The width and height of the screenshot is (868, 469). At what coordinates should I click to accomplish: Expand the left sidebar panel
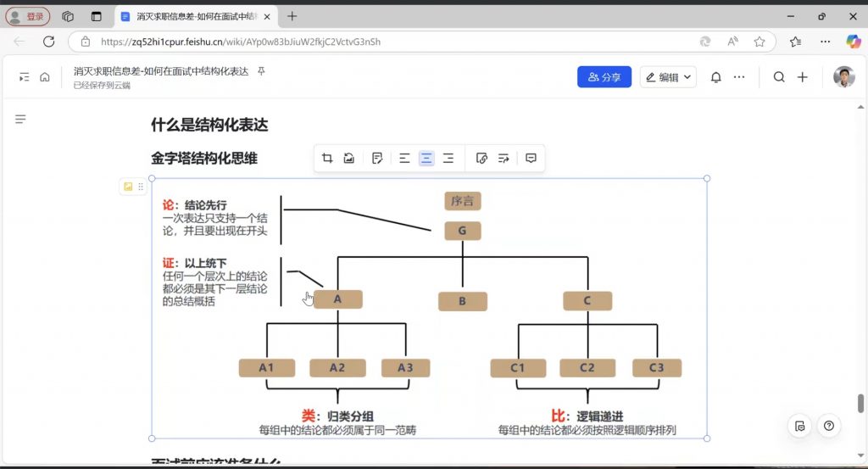pos(24,77)
